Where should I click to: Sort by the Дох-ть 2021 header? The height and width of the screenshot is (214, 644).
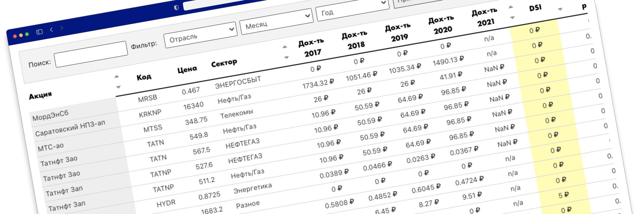(x=485, y=17)
